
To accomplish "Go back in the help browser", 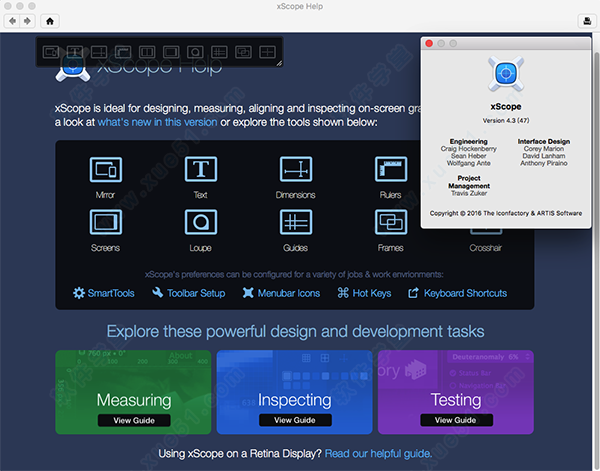I will 12,21.
